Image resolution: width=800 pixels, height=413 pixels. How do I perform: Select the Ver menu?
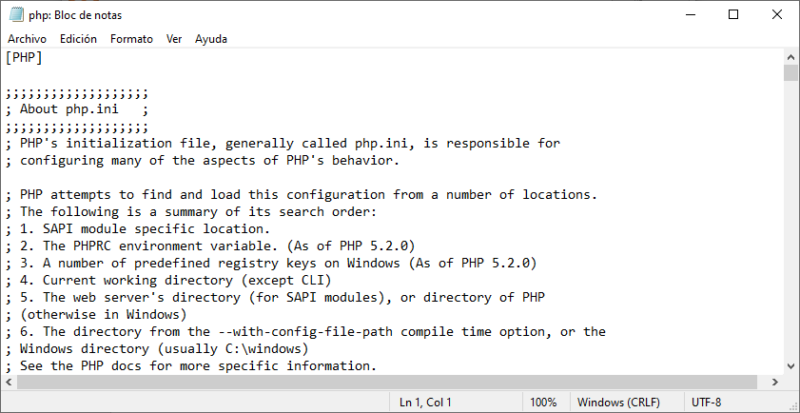point(174,39)
